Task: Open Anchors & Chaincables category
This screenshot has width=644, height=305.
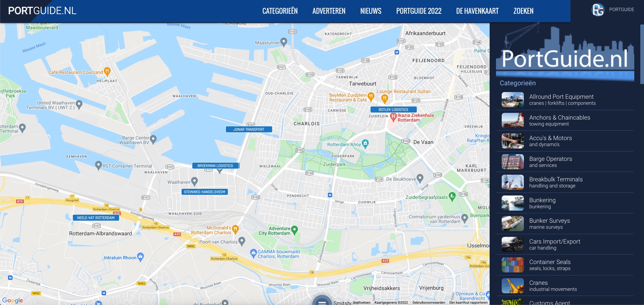Action: (x=565, y=121)
